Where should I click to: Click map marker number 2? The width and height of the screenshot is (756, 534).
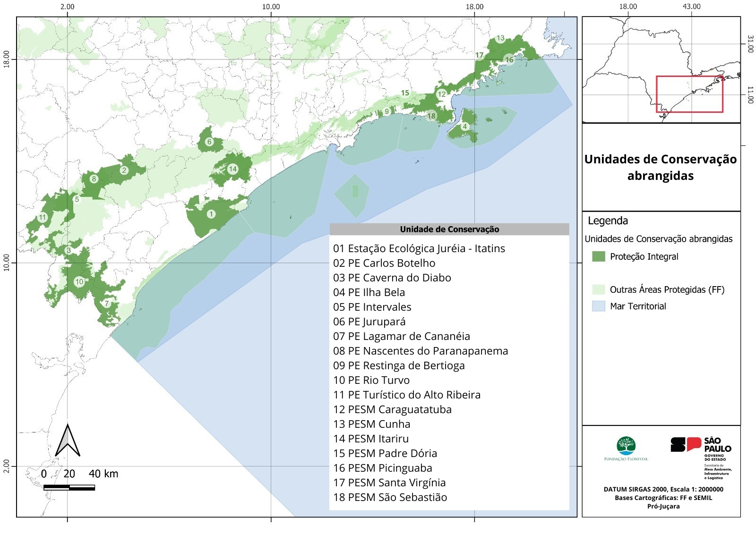(x=124, y=170)
